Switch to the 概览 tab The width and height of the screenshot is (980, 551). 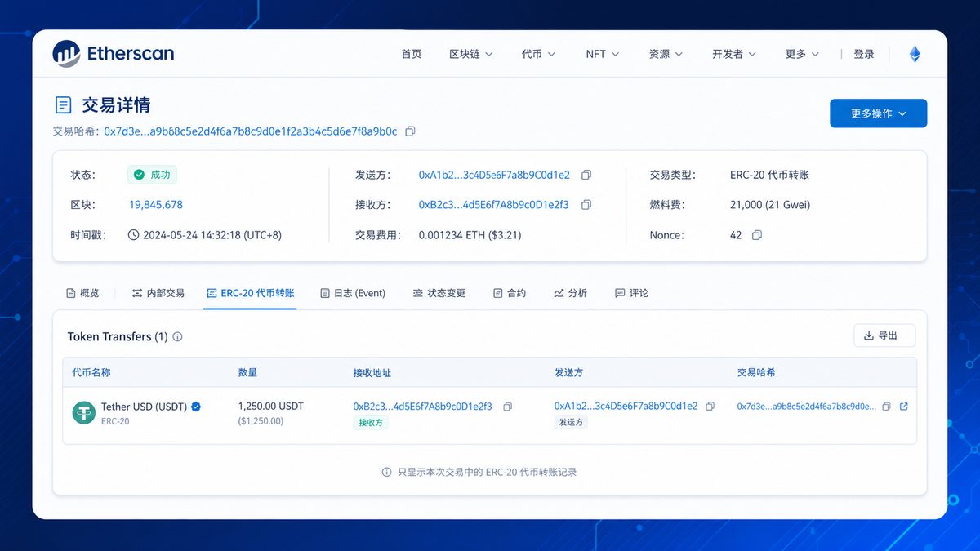coord(82,293)
